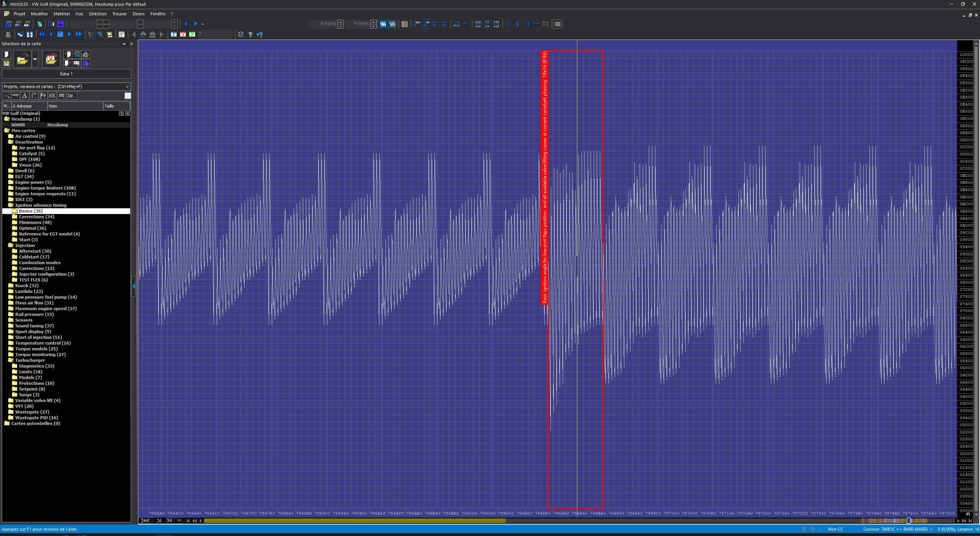
Task: Display differences using the delta icon
Action: (x=517, y=24)
